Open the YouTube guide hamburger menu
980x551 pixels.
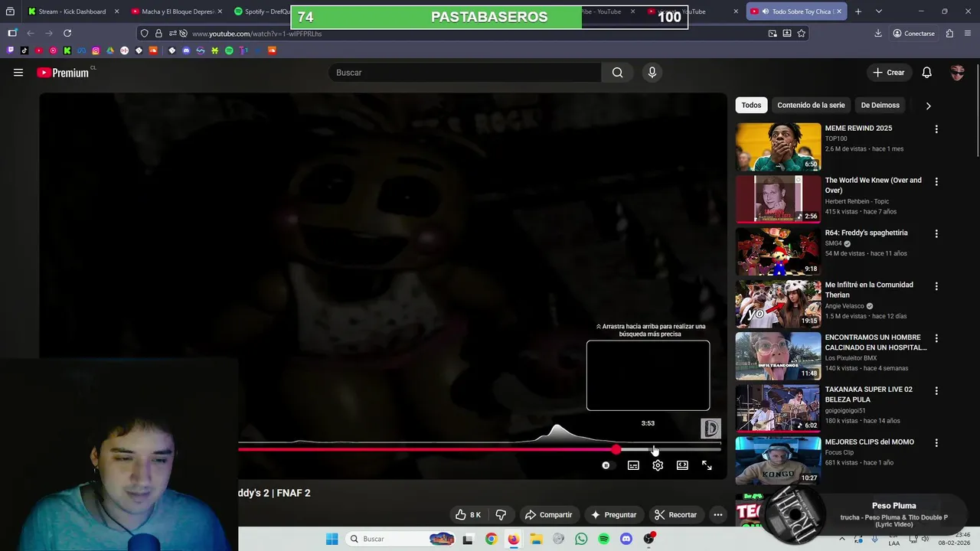[x=18, y=73]
